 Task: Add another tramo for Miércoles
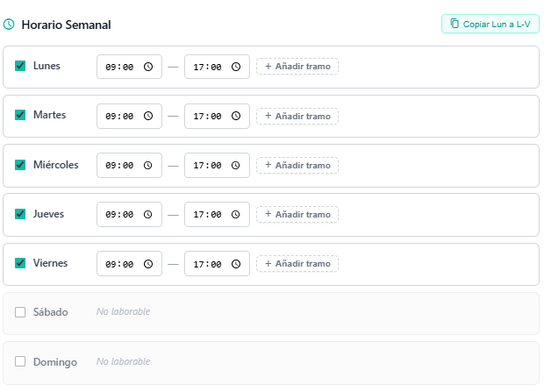tap(297, 165)
